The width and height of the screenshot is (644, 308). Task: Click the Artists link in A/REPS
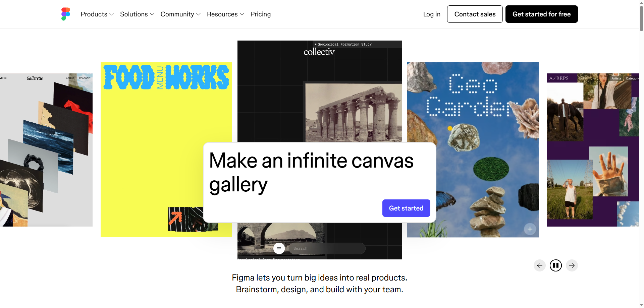click(616, 78)
